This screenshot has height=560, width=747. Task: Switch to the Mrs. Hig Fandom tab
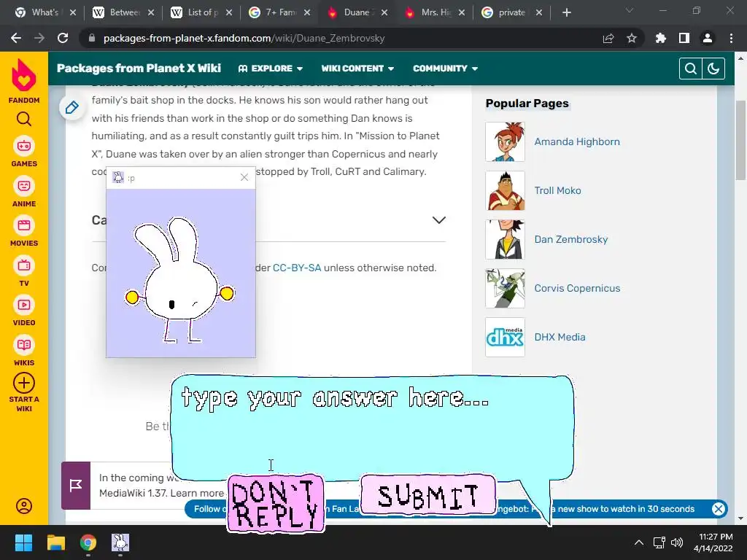435,12
